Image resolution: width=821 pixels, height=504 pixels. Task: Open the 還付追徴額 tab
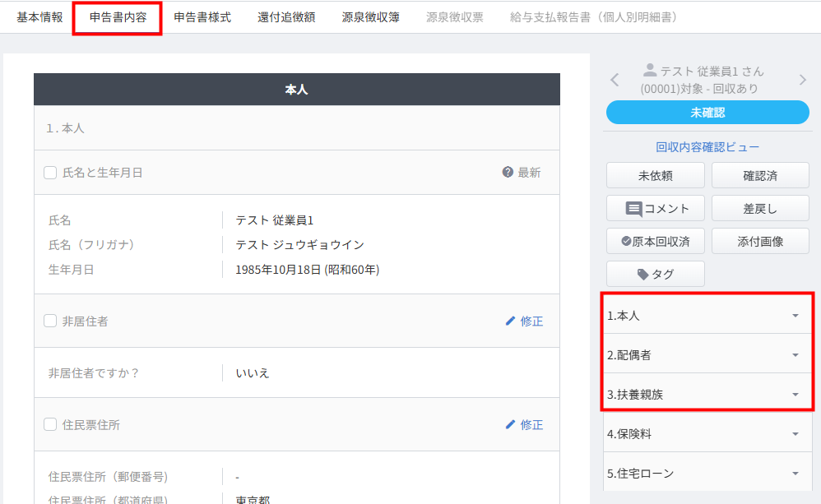pos(286,17)
